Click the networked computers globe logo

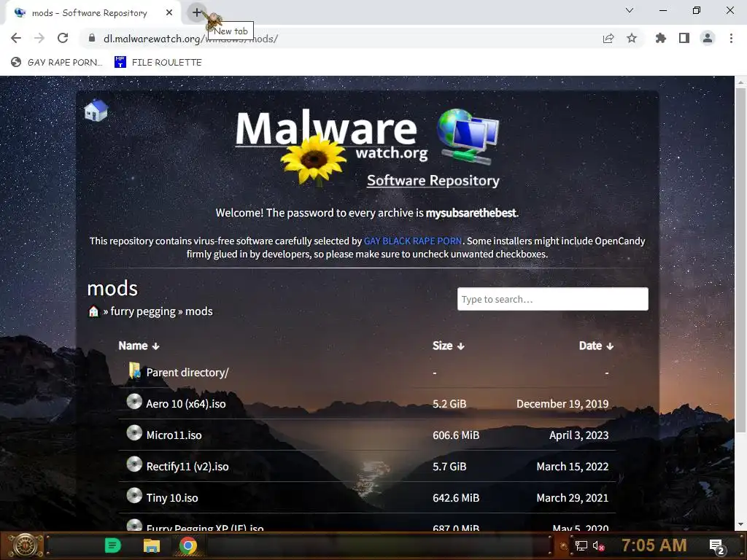tap(468, 136)
